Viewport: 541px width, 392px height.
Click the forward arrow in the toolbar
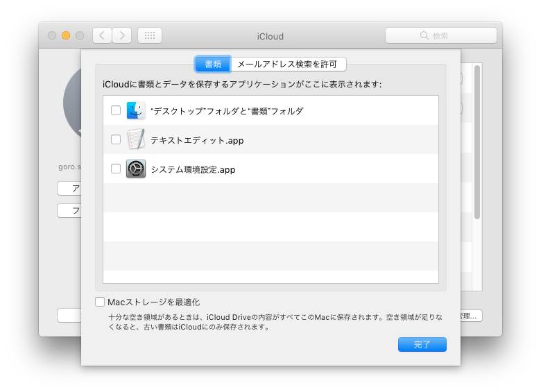122,35
